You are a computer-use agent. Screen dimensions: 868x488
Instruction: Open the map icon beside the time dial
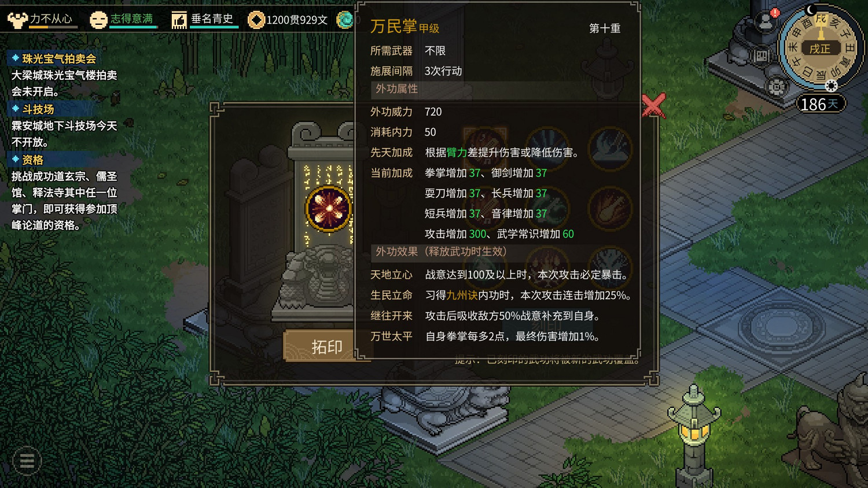762,56
